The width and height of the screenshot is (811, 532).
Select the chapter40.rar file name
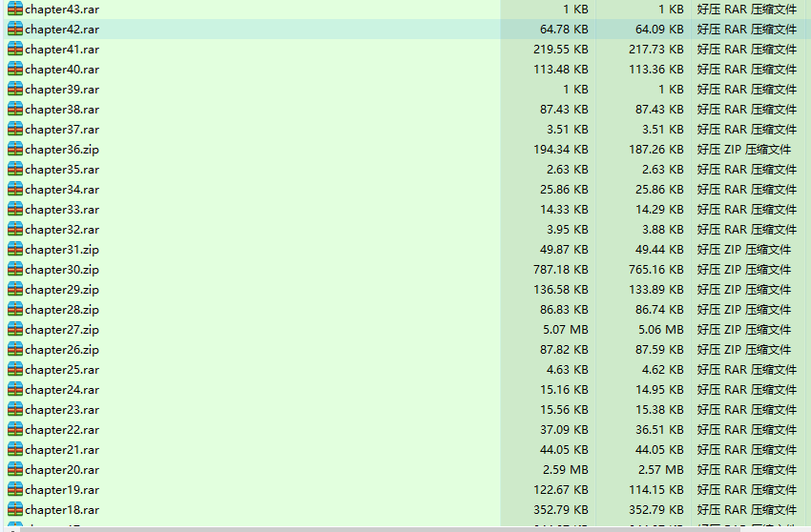[x=62, y=69]
